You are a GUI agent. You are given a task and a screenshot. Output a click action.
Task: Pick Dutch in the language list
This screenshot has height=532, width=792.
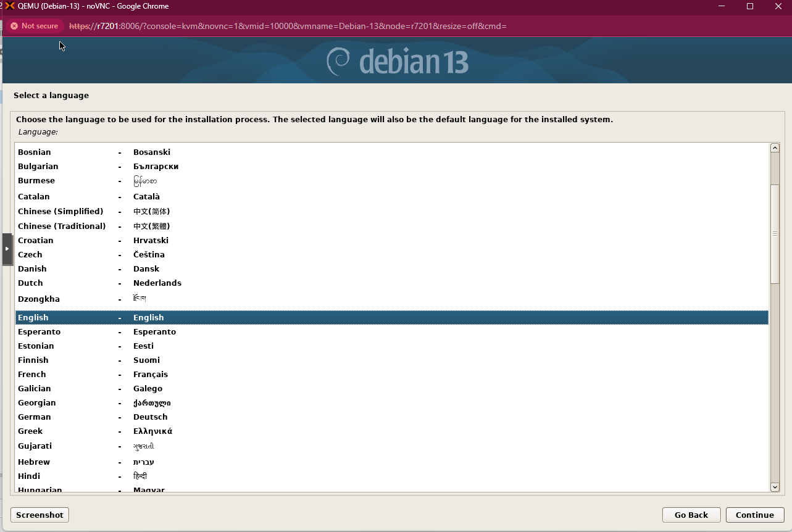pyautogui.click(x=30, y=283)
